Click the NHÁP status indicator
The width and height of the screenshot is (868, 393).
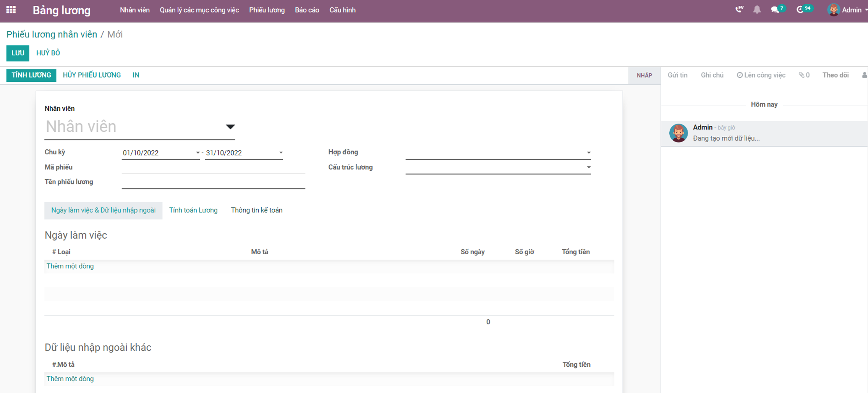(x=644, y=75)
